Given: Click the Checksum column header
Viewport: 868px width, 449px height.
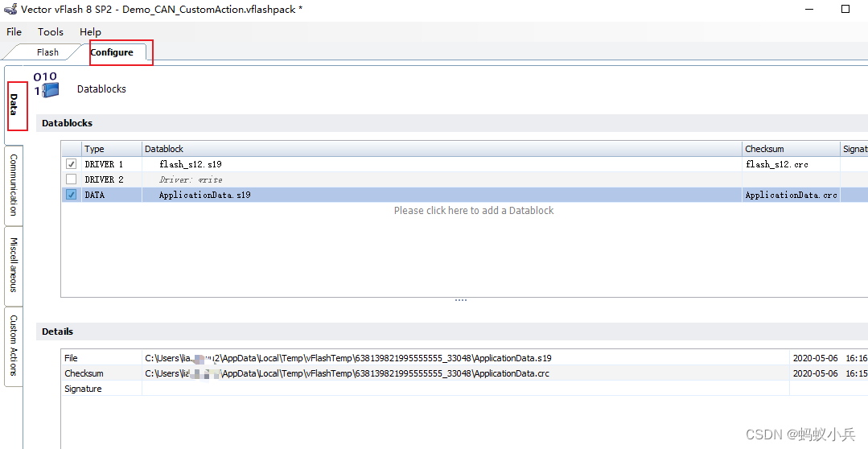Looking at the screenshot, I should click(x=791, y=149).
